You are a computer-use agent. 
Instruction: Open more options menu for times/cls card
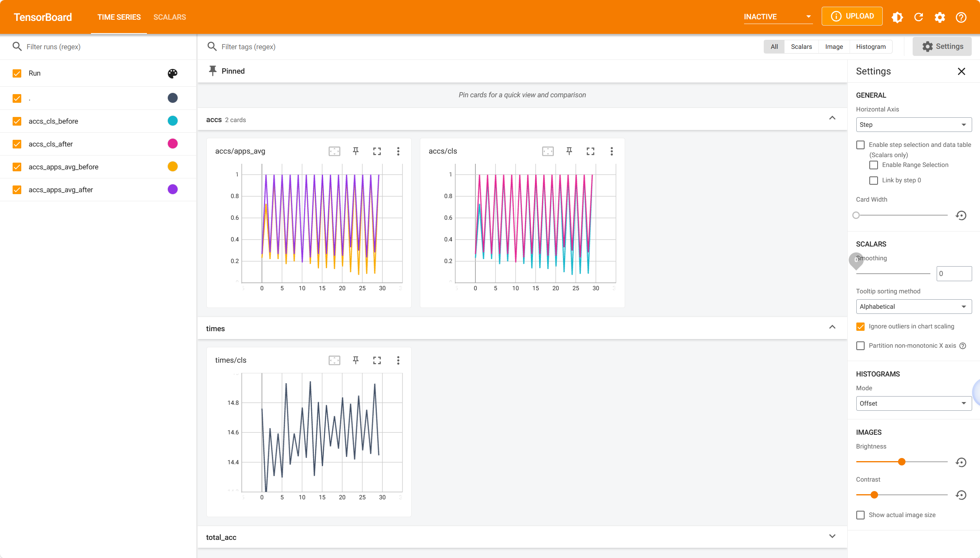pos(398,360)
